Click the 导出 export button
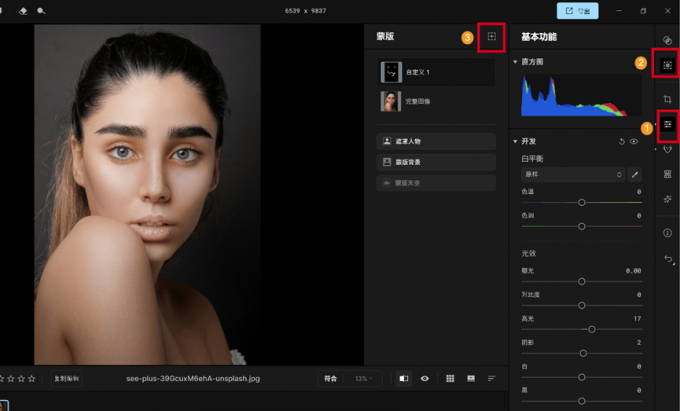 (577, 11)
